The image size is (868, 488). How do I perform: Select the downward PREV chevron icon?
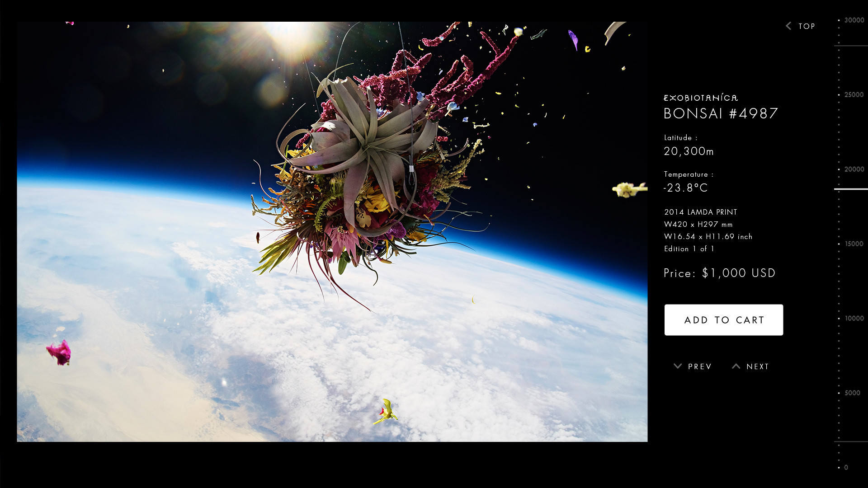pyautogui.click(x=677, y=366)
